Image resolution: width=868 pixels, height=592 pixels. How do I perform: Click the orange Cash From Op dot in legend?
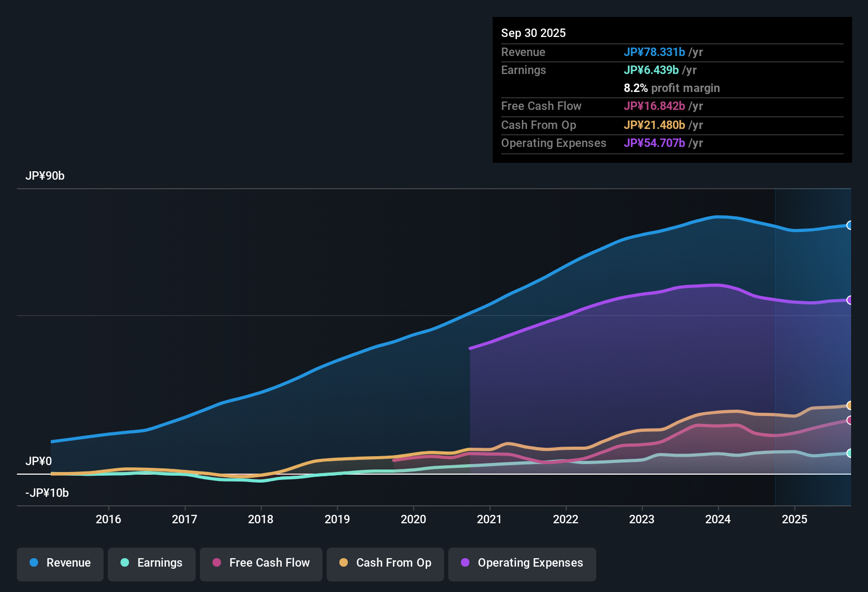click(344, 563)
